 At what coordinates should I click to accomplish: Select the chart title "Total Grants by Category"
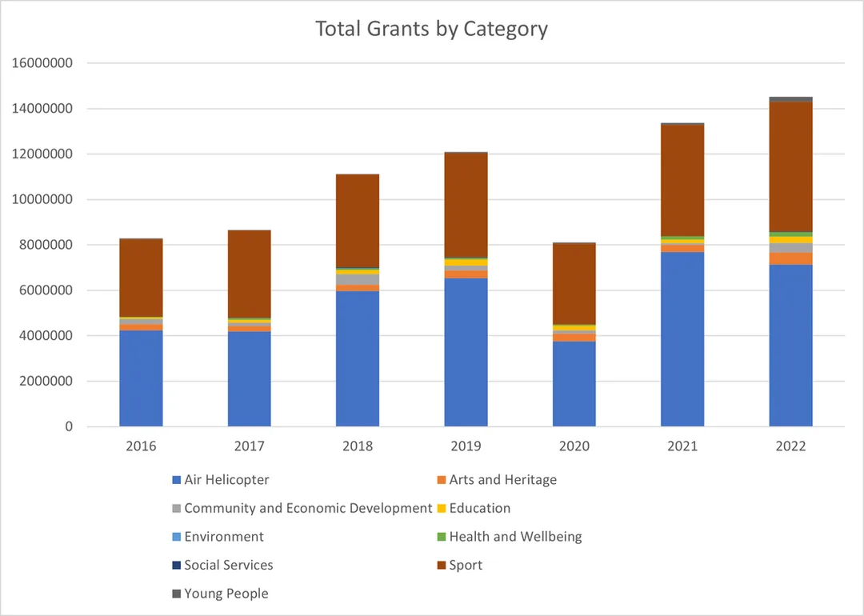tap(431, 29)
